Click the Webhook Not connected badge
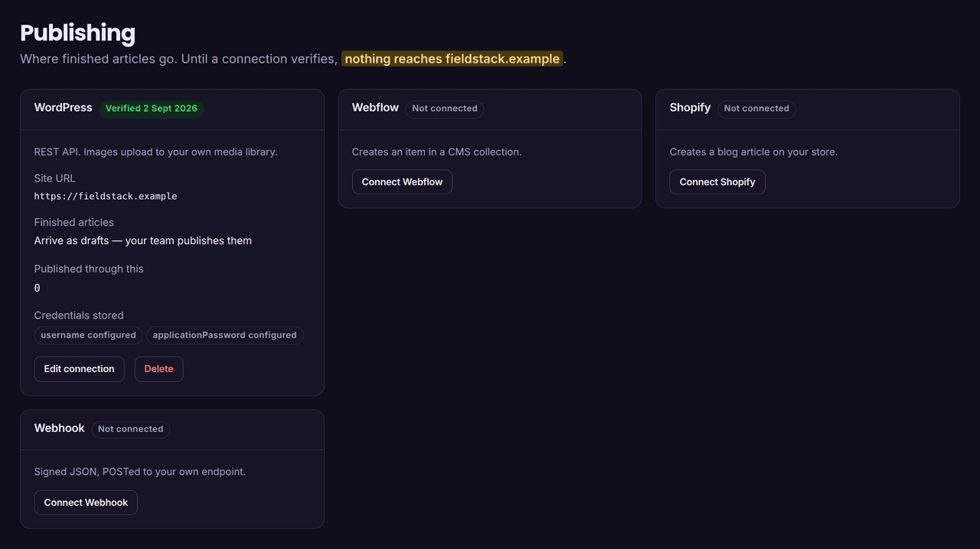This screenshot has height=549, width=980. click(131, 429)
